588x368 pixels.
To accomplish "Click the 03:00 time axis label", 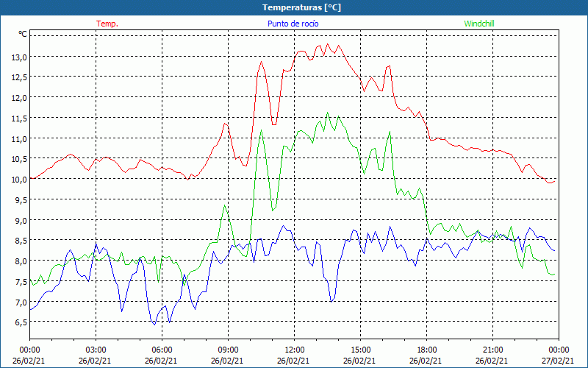I will click(x=96, y=350).
